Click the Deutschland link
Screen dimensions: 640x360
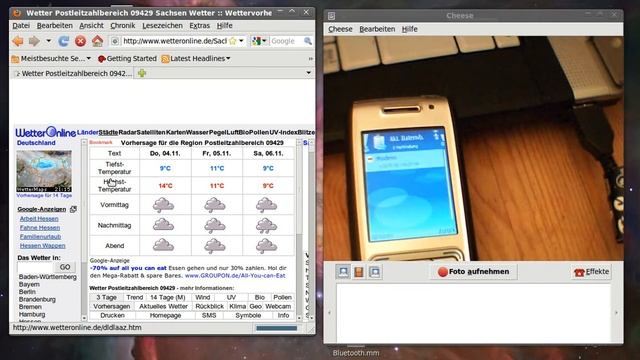click(36, 143)
